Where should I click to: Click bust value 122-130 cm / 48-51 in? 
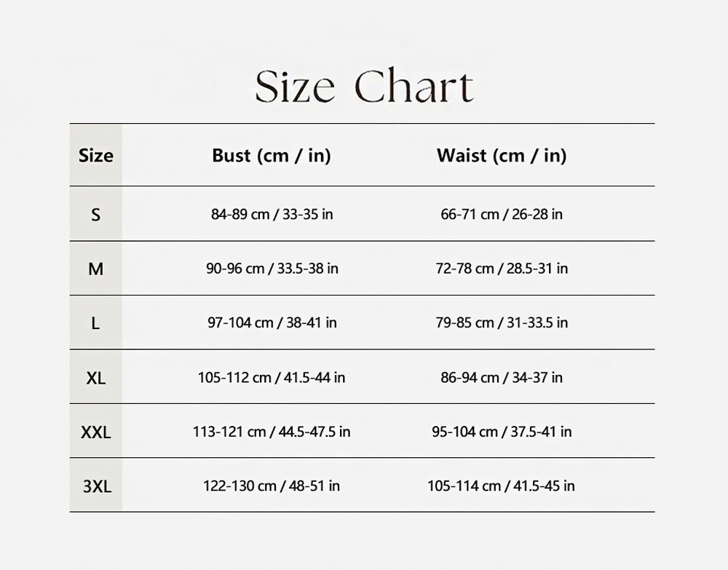[x=272, y=486]
